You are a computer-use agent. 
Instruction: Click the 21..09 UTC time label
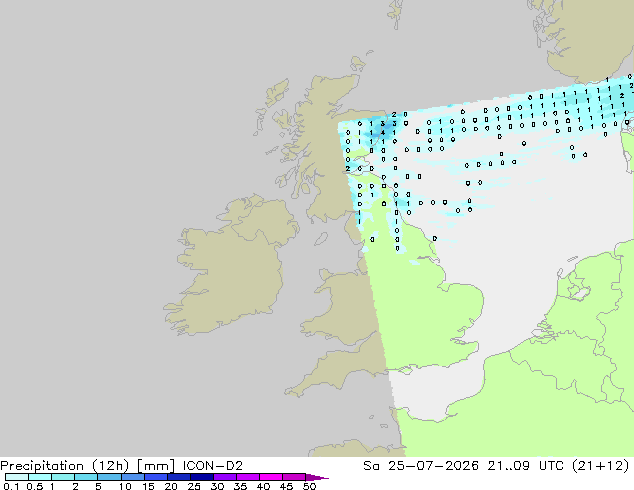click(x=520, y=466)
